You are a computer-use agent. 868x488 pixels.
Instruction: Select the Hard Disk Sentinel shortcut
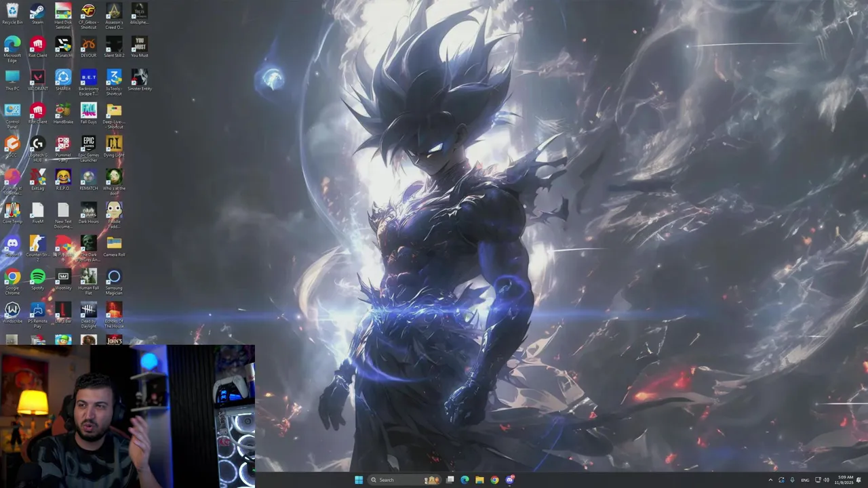pyautogui.click(x=63, y=16)
